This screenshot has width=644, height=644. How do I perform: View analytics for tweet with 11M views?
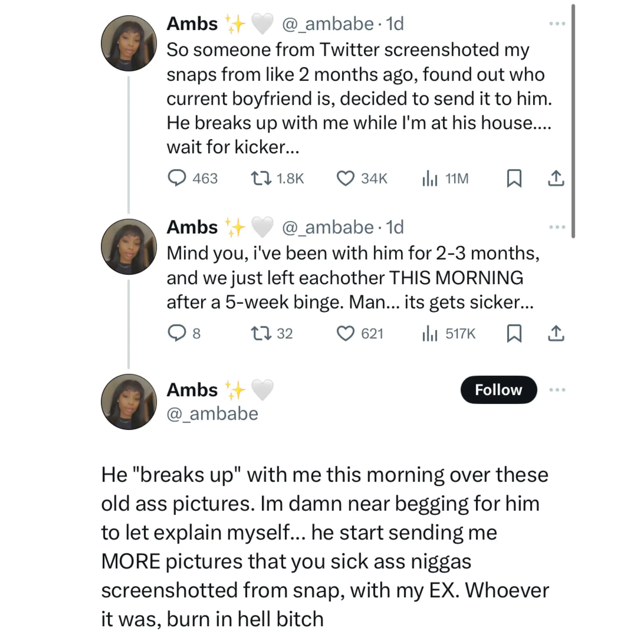click(430, 178)
